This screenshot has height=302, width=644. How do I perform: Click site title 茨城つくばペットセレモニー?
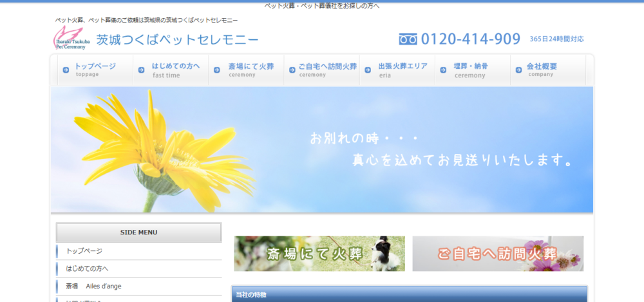[x=178, y=40]
